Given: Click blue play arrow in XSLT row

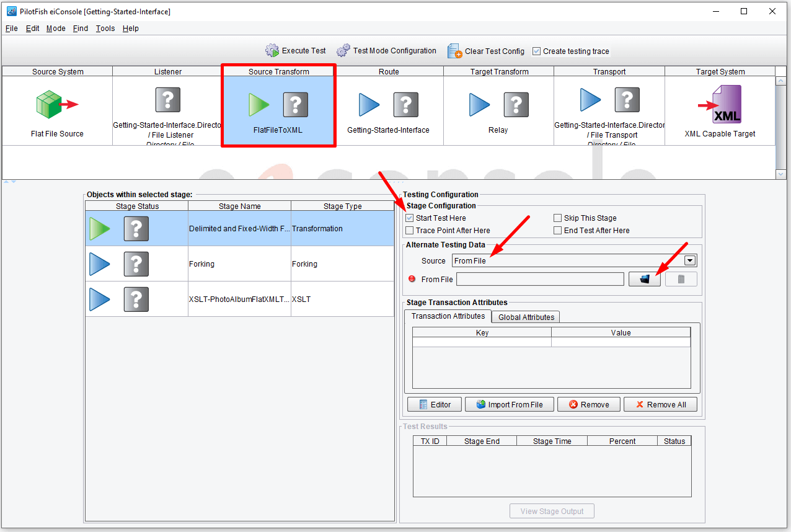Looking at the screenshot, I should 100,299.
